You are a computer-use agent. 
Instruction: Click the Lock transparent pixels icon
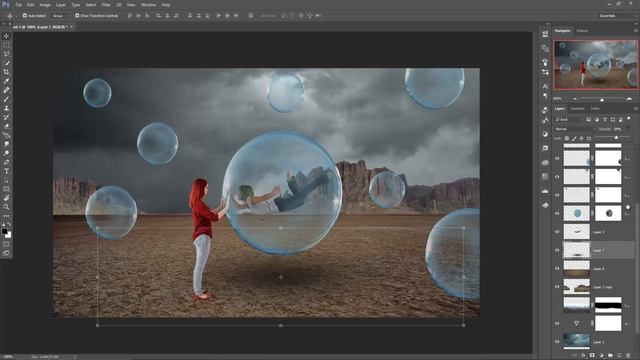(x=567, y=138)
